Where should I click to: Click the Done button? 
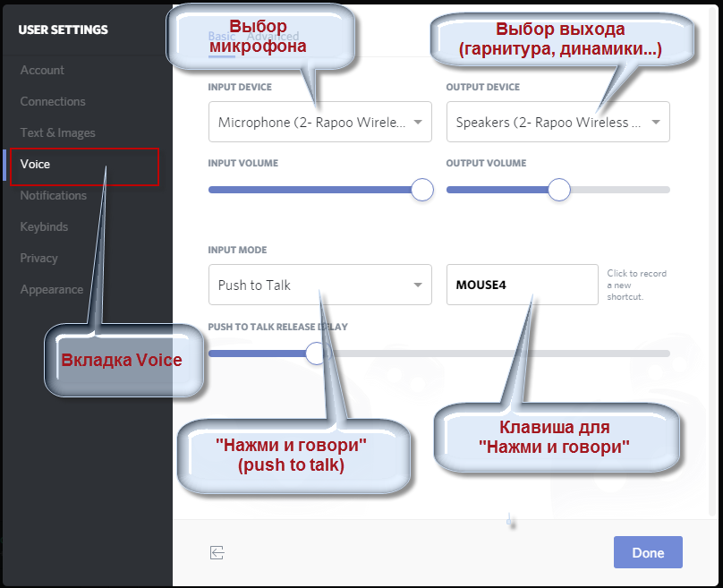click(648, 552)
